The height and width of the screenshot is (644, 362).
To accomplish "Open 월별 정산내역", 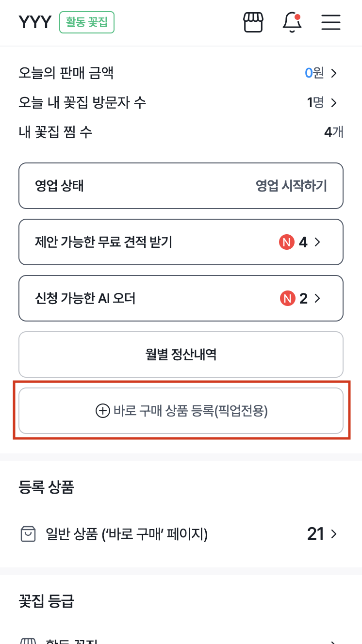I will 181,354.
